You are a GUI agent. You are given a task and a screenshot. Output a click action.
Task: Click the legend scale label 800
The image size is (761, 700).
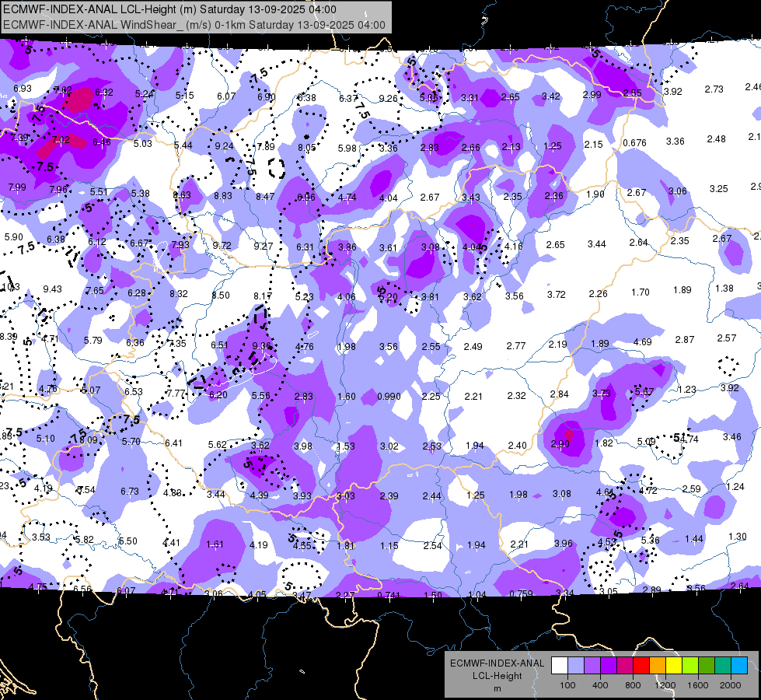[633, 685]
